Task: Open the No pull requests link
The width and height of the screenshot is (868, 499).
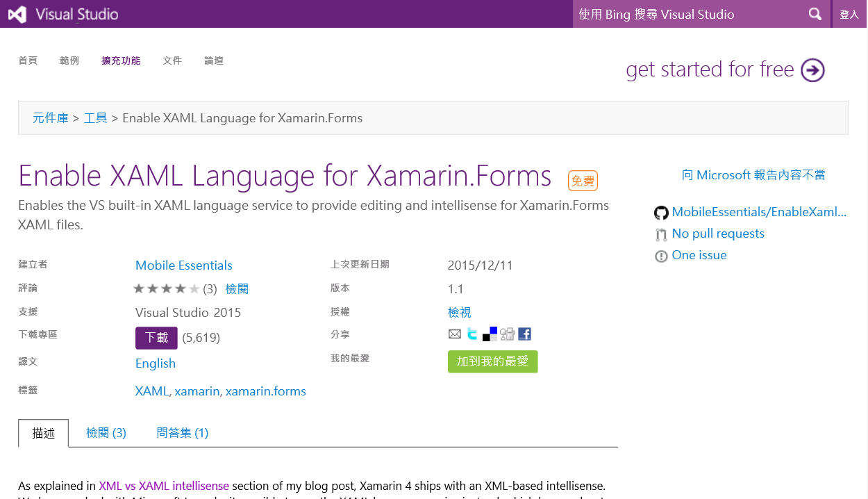Action: tap(718, 234)
